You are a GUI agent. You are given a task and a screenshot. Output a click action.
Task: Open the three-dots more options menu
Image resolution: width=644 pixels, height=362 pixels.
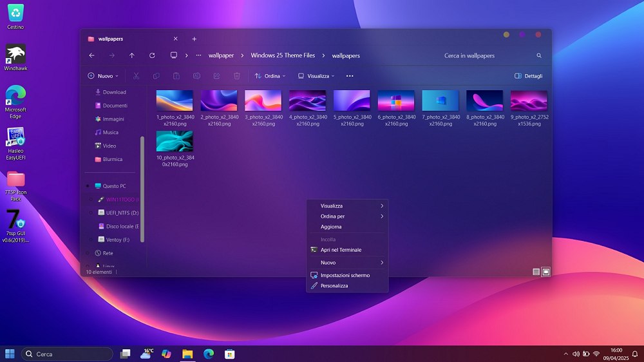[350, 76]
